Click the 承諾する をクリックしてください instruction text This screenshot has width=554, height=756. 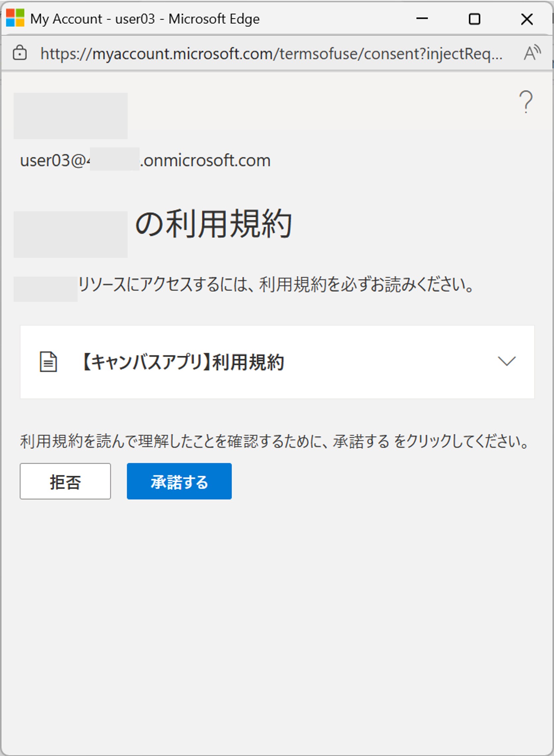(274, 441)
